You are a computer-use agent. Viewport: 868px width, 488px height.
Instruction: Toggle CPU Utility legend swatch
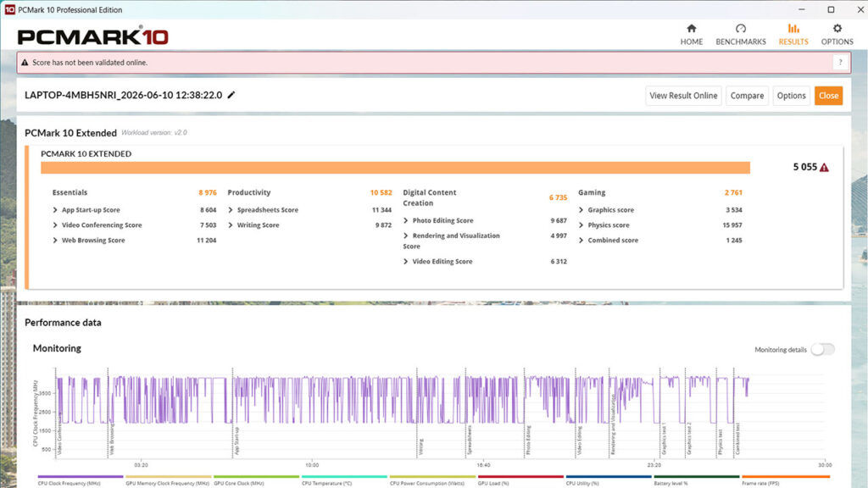click(x=609, y=476)
